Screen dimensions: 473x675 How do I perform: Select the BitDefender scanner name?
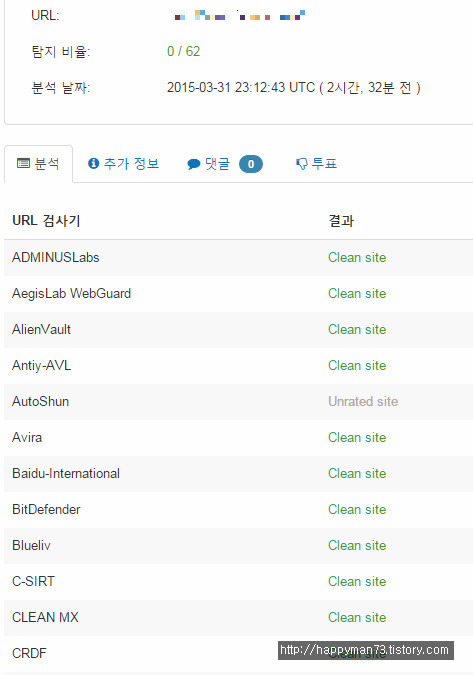46,509
